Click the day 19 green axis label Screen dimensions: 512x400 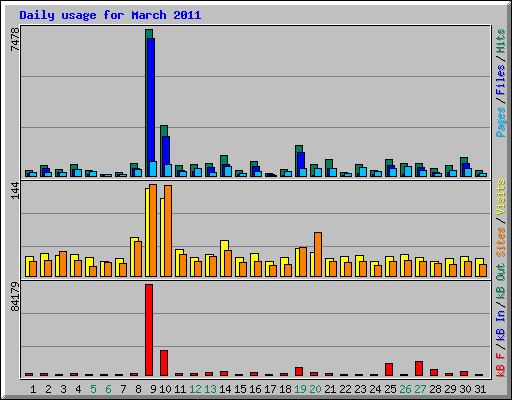[300, 389]
